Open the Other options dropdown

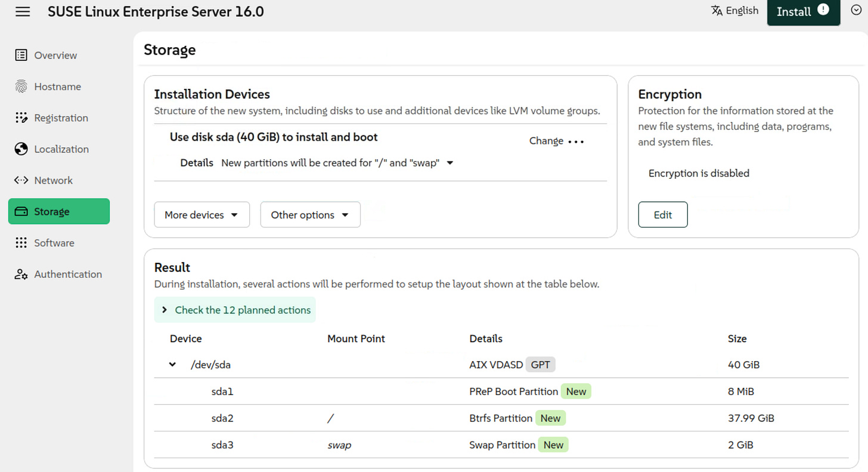pos(310,215)
